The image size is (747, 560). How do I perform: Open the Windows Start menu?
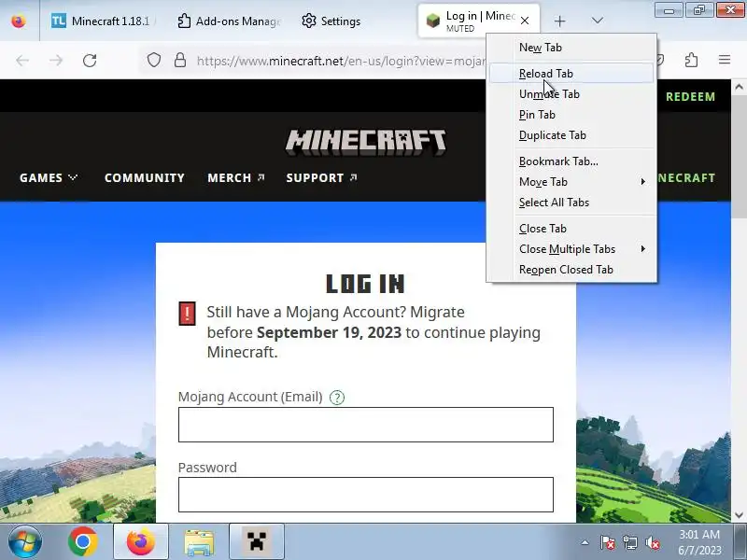tap(25, 541)
